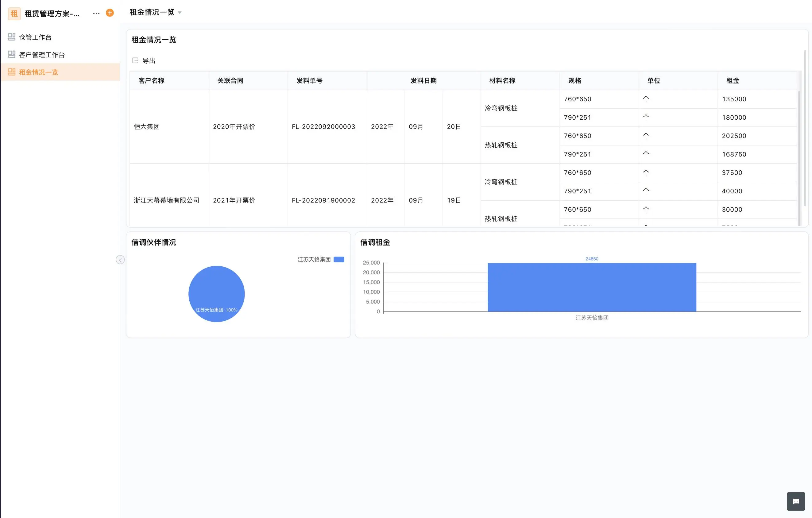
Task: Collapse sidebar with the left chevron
Action: [120, 260]
